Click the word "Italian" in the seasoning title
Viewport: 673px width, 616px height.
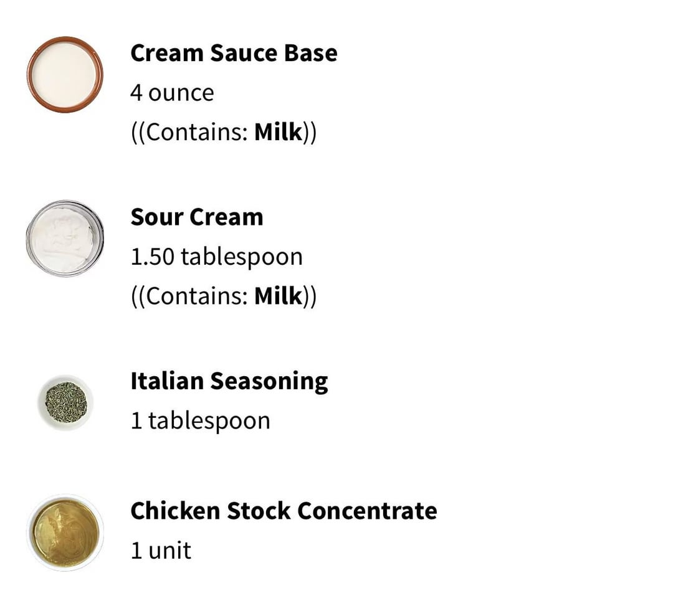pyautogui.click(x=167, y=381)
